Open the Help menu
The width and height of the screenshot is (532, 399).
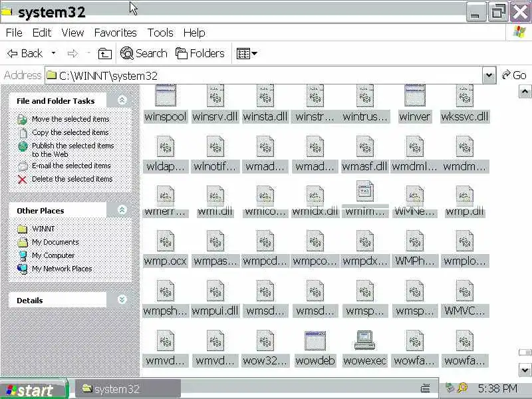[194, 33]
